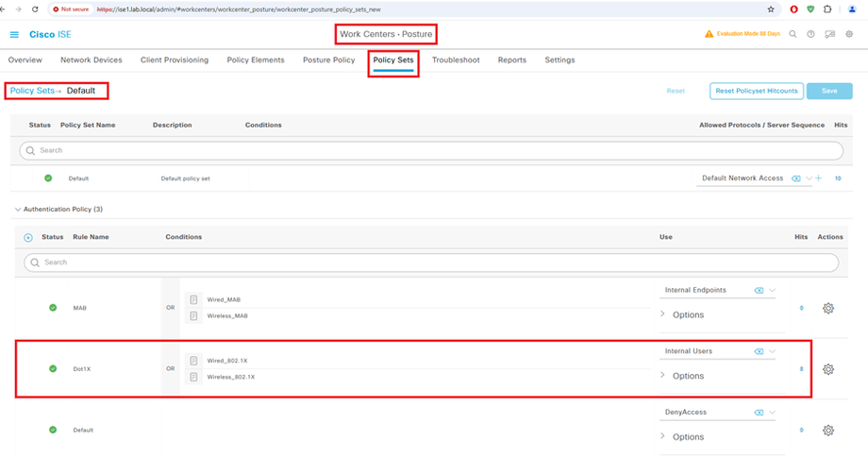The image size is (868, 457).
Task: Click the Policy Sets breadcrumb link
Action: (x=32, y=91)
